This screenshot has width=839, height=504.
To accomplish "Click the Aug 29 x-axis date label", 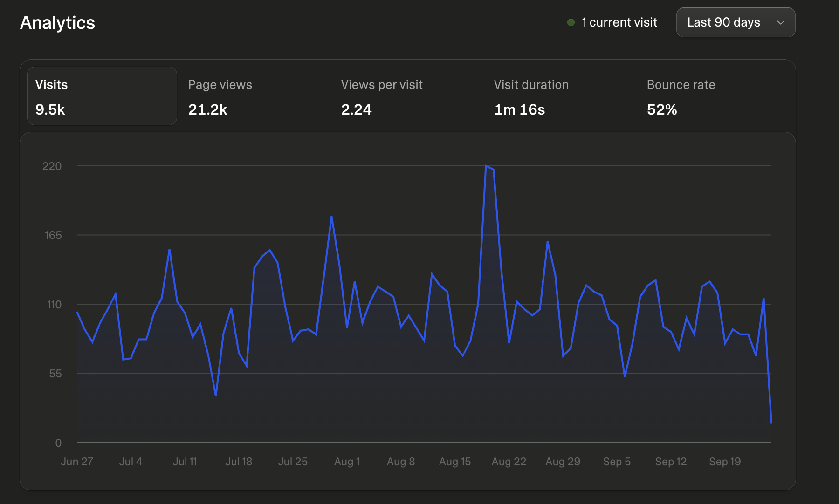I will click(563, 462).
